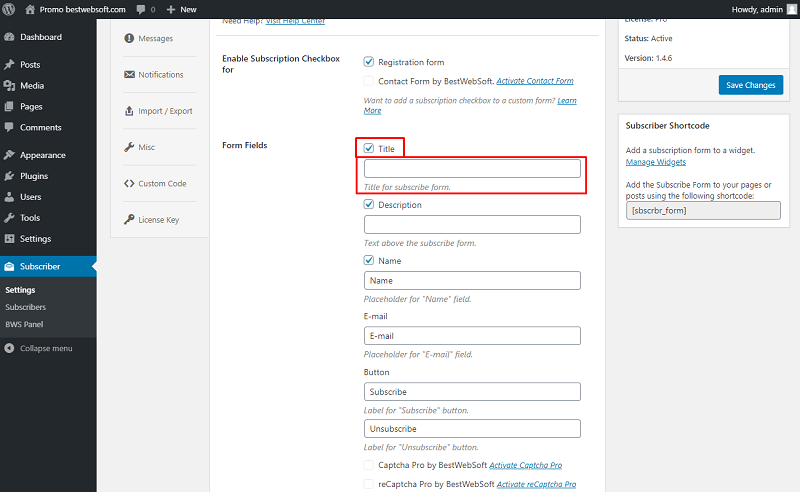Click the Description text input field
The image size is (800, 492).
point(472,225)
